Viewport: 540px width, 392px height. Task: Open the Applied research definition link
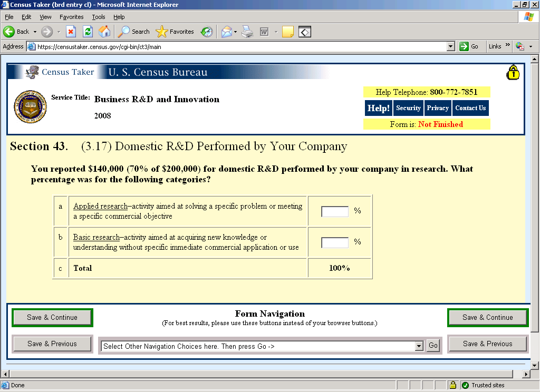click(100, 207)
